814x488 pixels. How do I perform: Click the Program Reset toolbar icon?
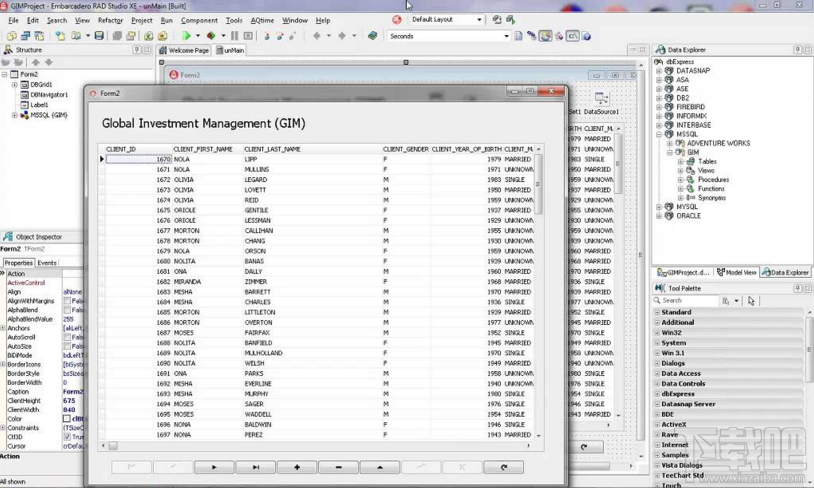tap(248, 36)
